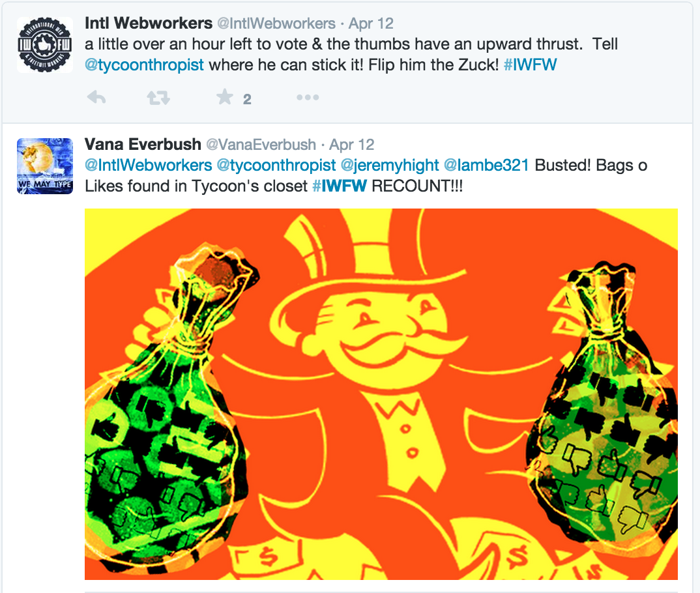Open the first tweet's Apr 12 timestamp
This screenshot has width=700, height=593.
(x=371, y=23)
